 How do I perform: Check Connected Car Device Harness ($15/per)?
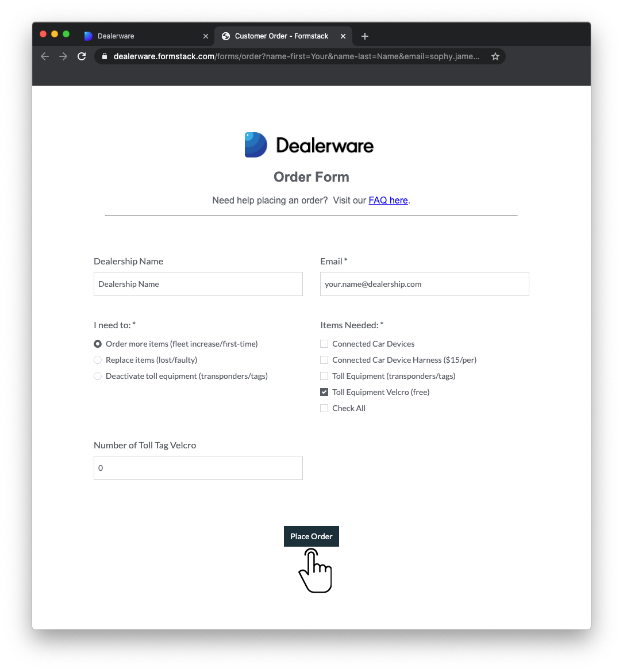(324, 360)
